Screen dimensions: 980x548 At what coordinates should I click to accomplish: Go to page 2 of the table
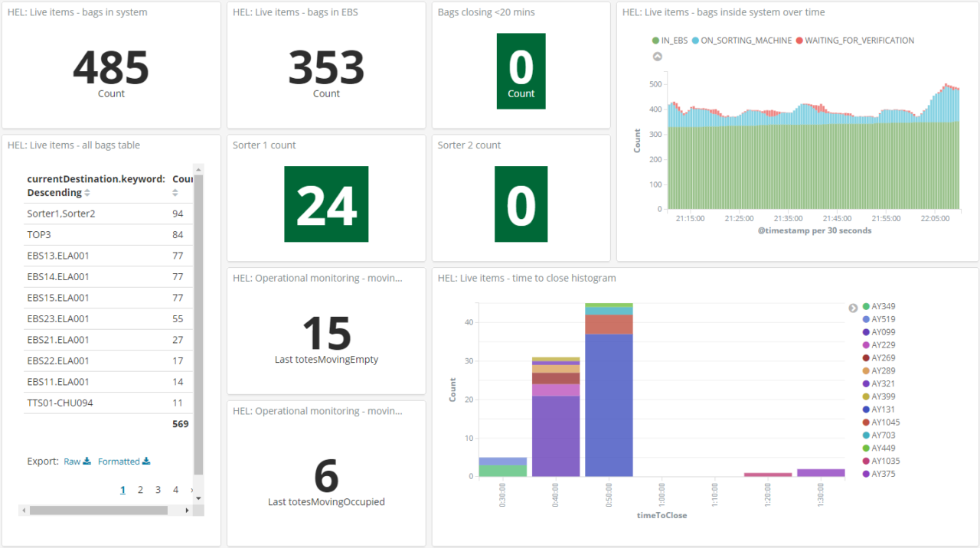click(x=140, y=490)
